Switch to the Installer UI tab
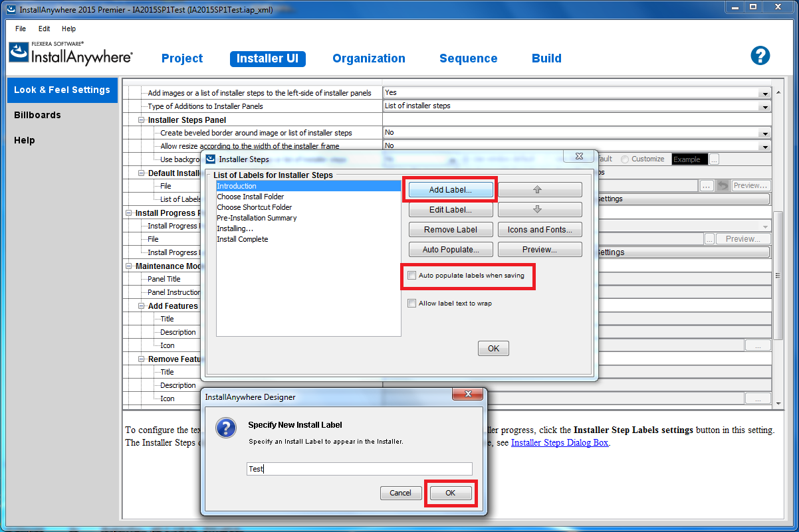Screen dimensions: 799x532 click(267, 58)
